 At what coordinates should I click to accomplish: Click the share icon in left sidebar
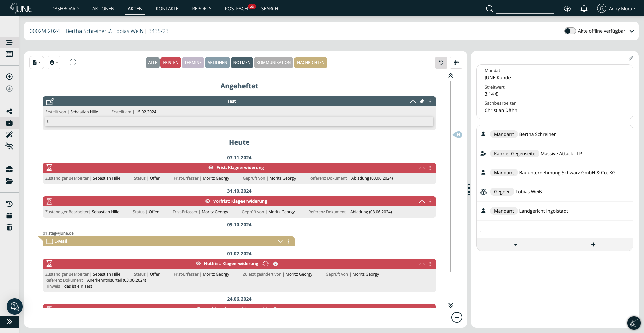[9, 111]
